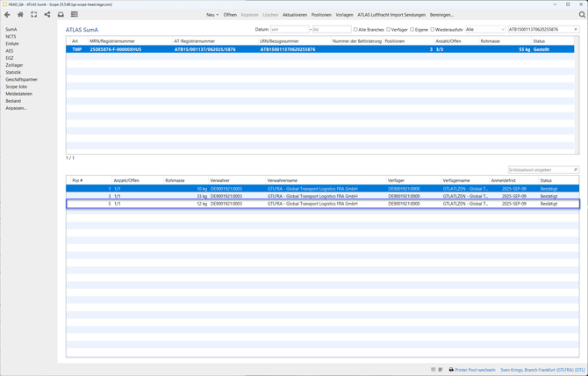Sort upper table by Rohmasse header
588x376 pixels.
(505, 41)
